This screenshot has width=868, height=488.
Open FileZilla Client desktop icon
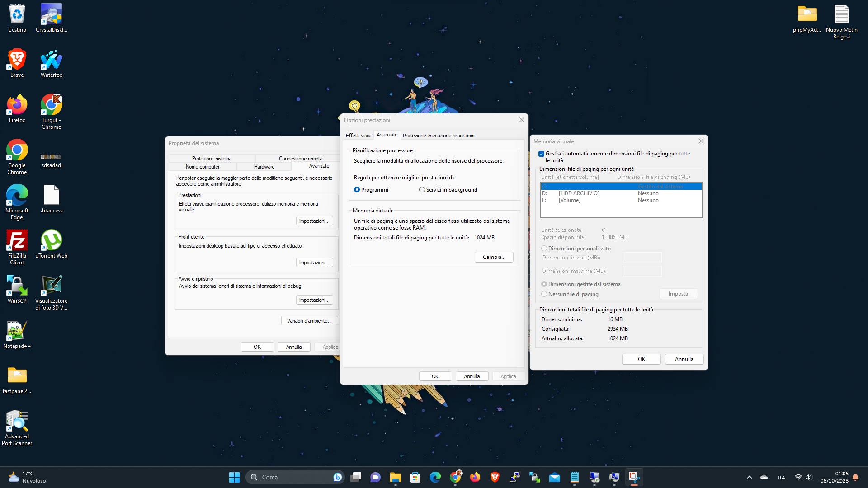(17, 241)
